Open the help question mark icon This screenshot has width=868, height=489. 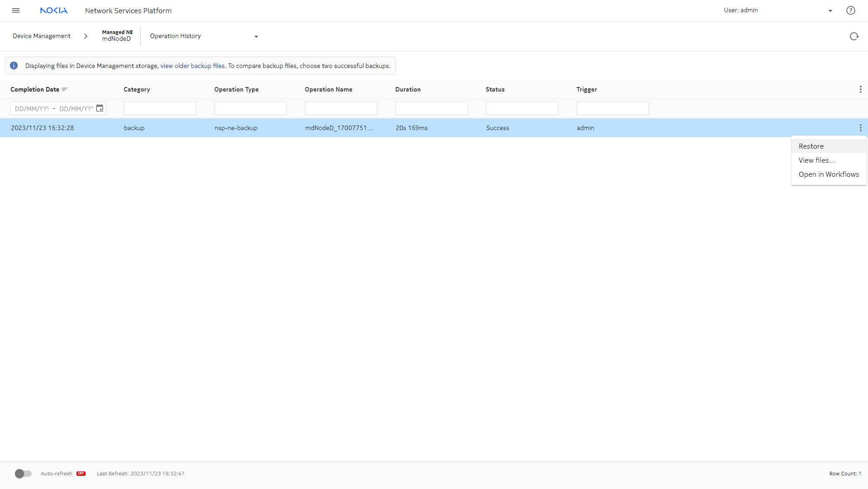(850, 10)
